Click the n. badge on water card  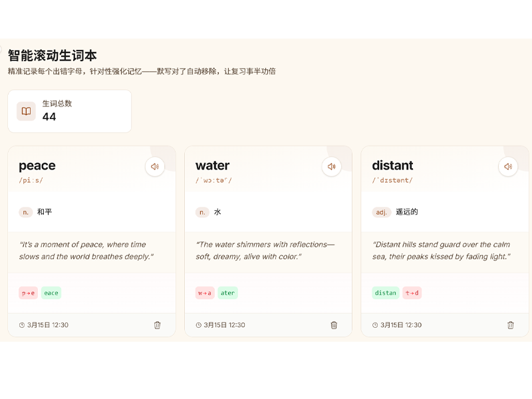(x=202, y=212)
